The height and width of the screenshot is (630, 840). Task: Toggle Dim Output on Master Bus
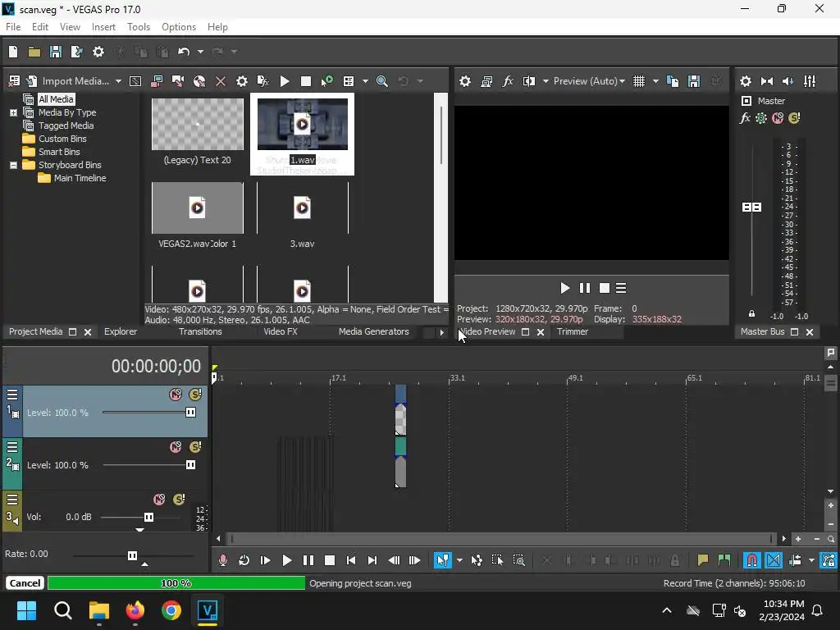788,81
